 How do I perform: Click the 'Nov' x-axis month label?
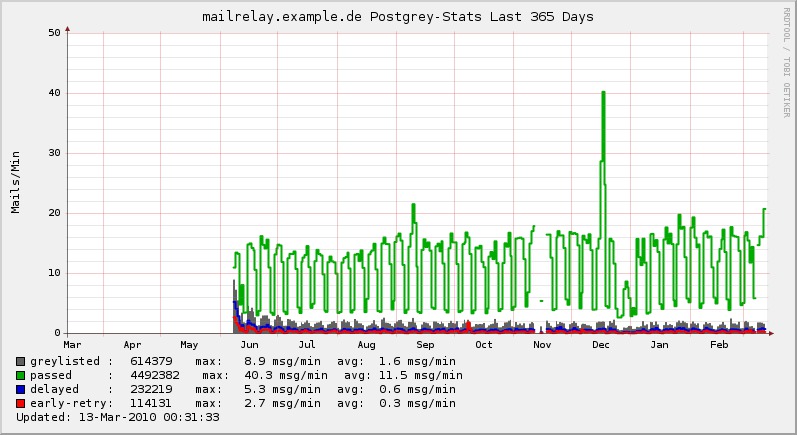[x=542, y=345]
